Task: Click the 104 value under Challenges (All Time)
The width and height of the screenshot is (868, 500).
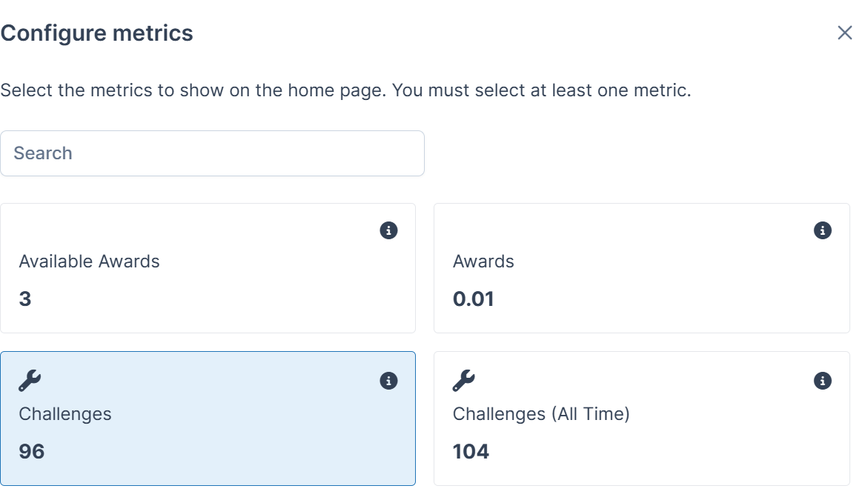Action: pos(471,451)
